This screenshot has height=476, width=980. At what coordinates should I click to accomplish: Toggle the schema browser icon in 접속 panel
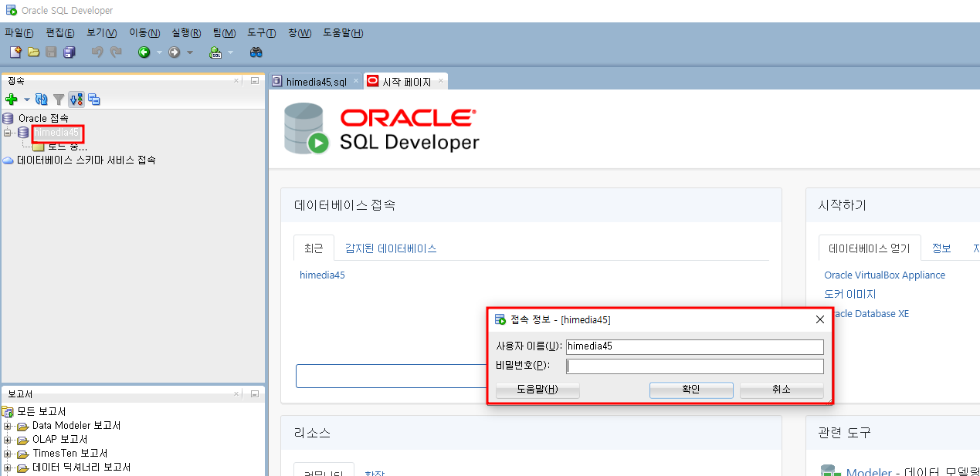point(76,100)
